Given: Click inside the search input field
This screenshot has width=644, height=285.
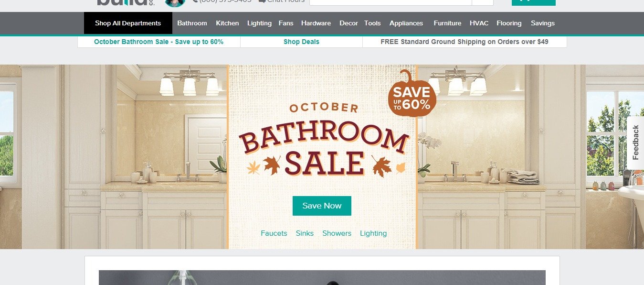Looking at the screenshot, I should [391, 2].
